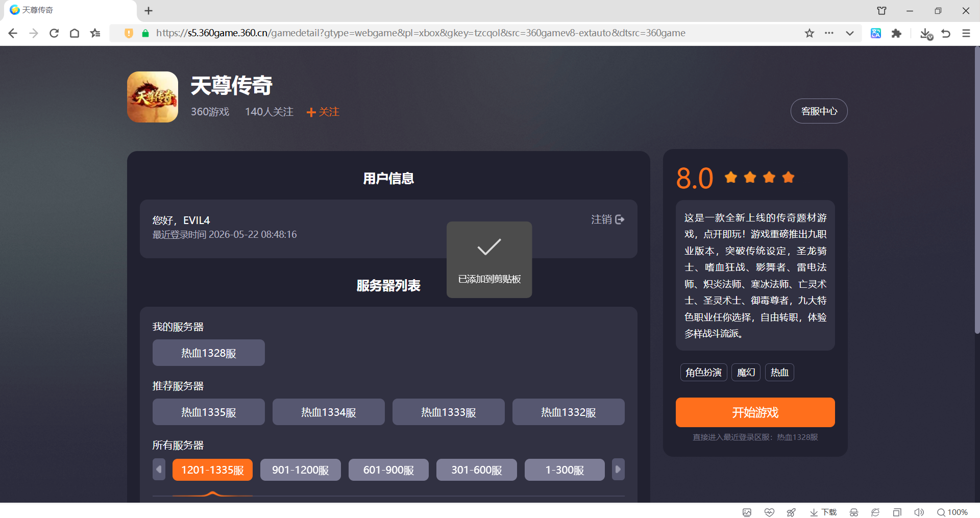Show next server ranges with right arrow
The height and width of the screenshot is (518, 980).
tap(618, 470)
